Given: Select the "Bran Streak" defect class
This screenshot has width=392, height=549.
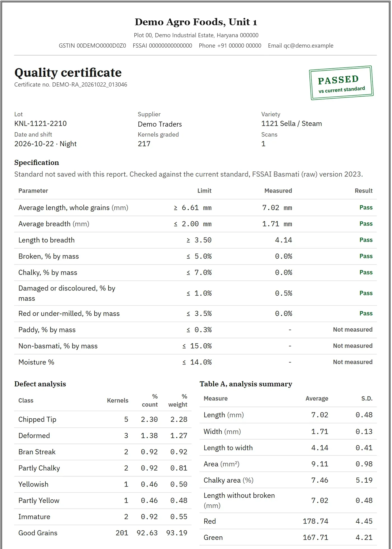Looking at the screenshot, I should (37, 452).
